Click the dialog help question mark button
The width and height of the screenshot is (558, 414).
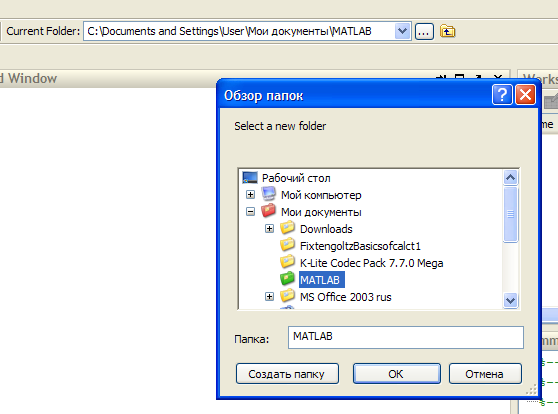(502, 95)
